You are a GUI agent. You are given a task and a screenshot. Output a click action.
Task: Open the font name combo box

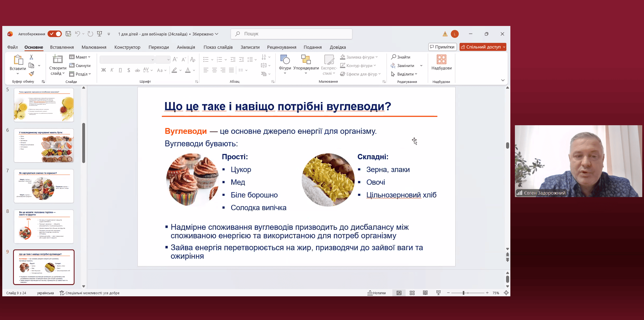click(127, 59)
